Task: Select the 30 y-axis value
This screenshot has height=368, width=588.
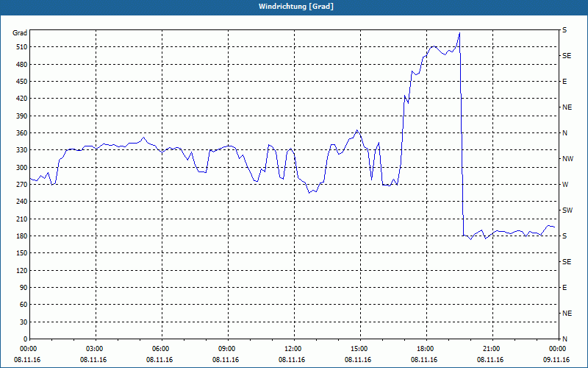Action: tap(24, 322)
